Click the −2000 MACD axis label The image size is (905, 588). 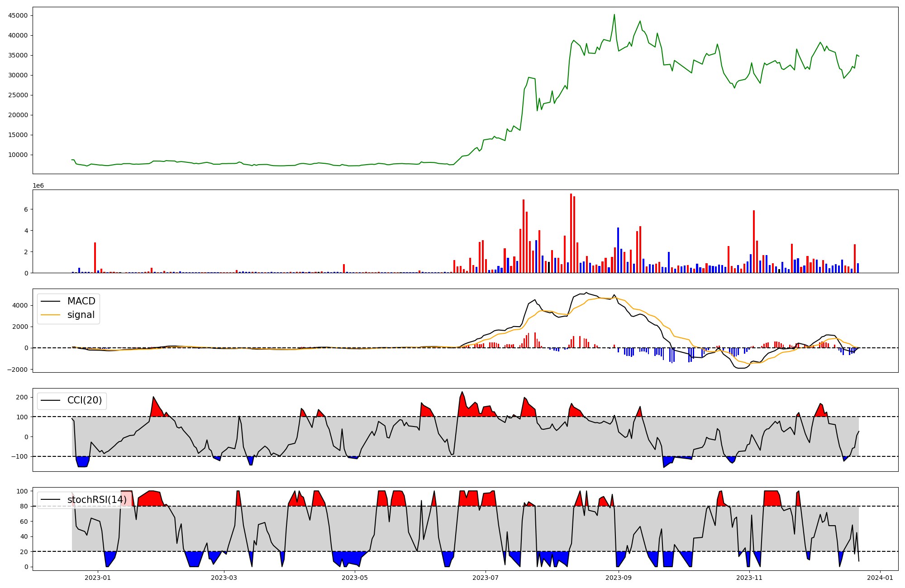[16, 370]
